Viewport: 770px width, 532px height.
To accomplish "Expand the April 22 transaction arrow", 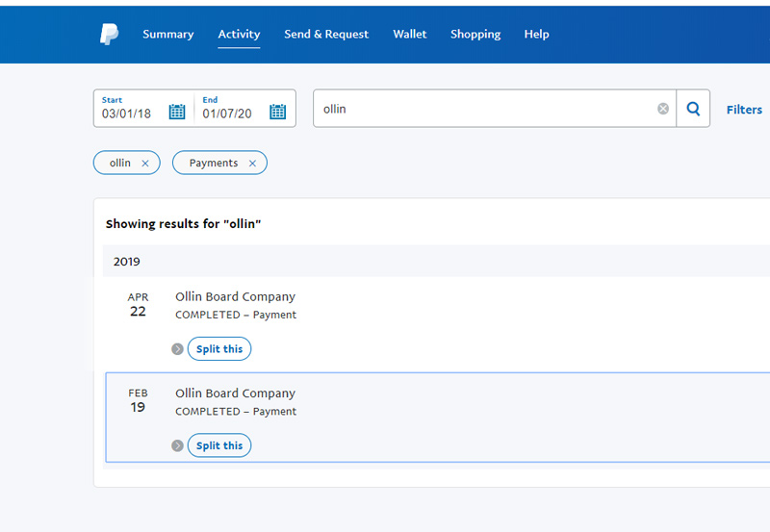I will tap(177, 349).
